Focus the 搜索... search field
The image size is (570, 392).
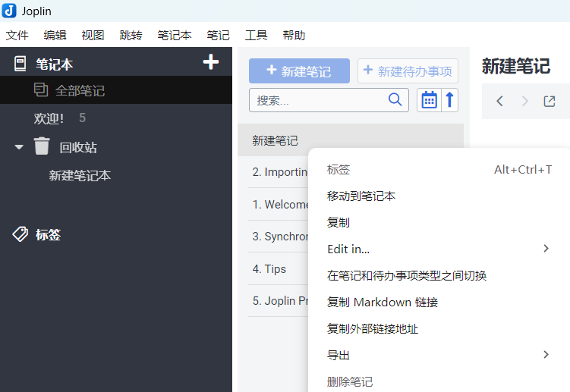pyautogui.click(x=329, y=100)
